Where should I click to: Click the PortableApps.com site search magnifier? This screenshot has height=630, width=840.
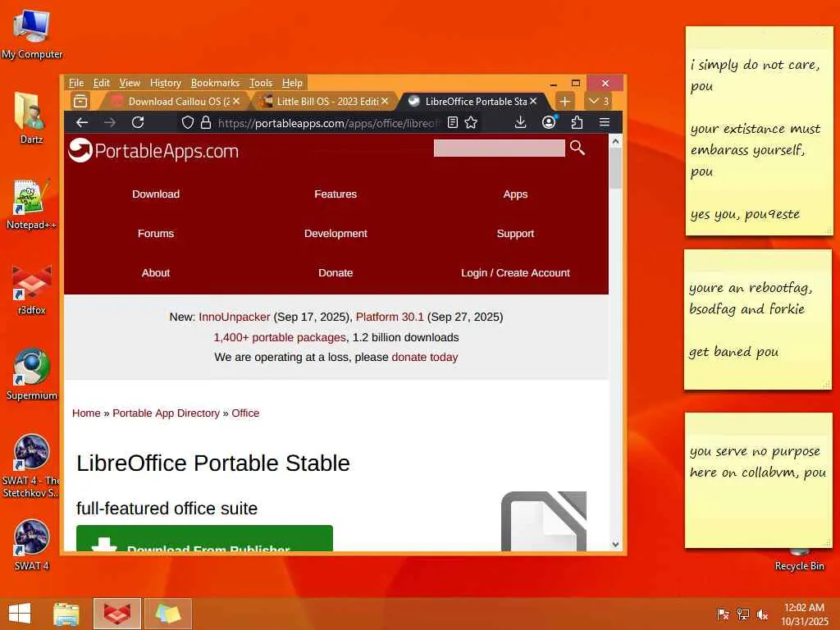pos(577,148)
